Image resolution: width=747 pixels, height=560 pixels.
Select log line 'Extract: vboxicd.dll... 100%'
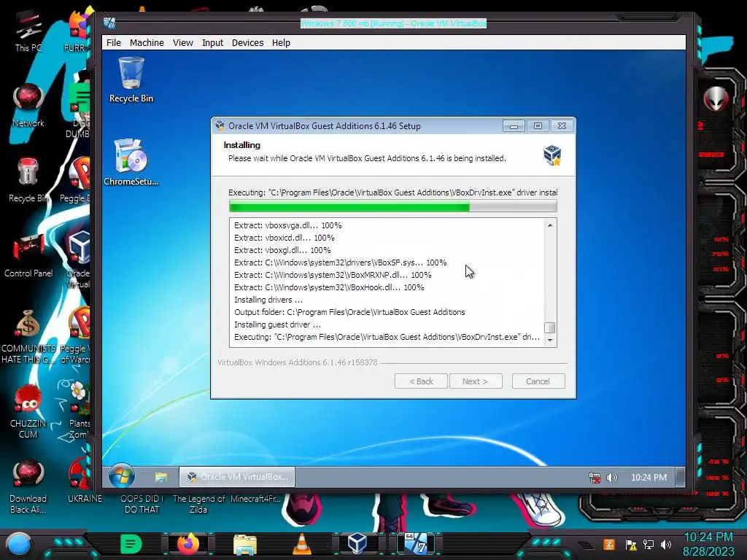[x=284, y=238]
